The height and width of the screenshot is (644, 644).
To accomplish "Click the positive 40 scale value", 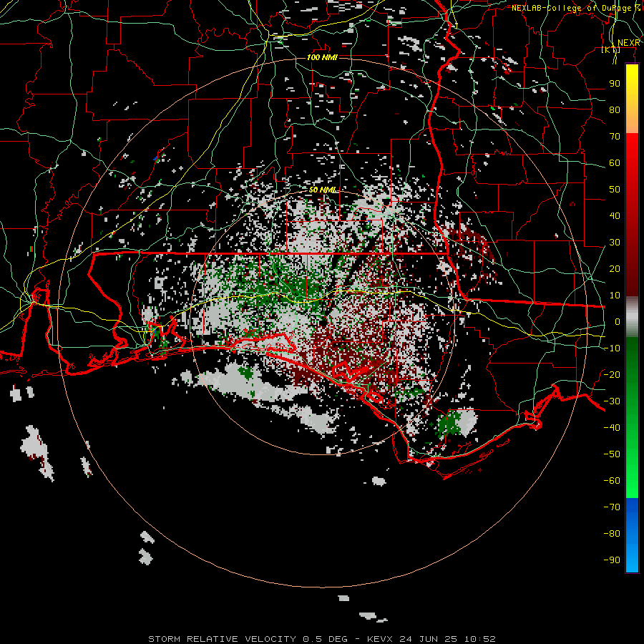I will (x=615, y=215).
